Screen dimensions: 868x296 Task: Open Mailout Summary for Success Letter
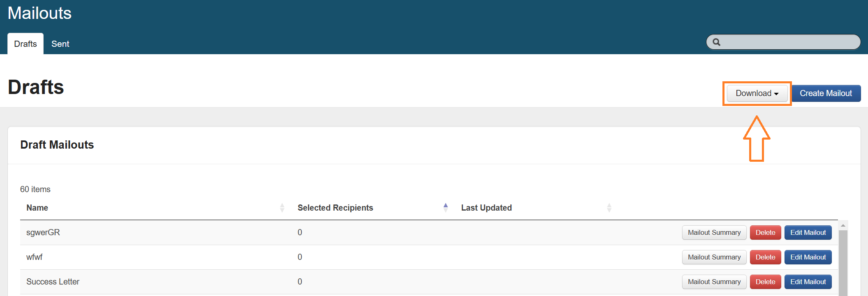pyautogui.click(x=714, y=282)
